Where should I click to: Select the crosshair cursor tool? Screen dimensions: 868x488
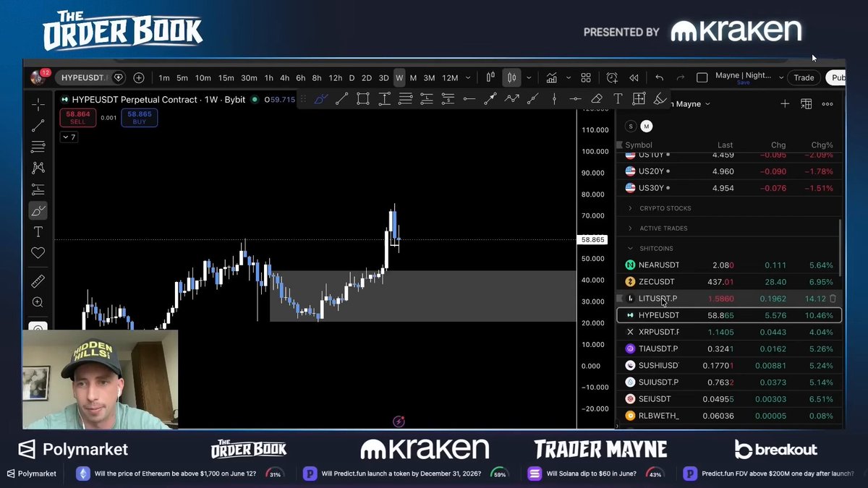point(38,105)
